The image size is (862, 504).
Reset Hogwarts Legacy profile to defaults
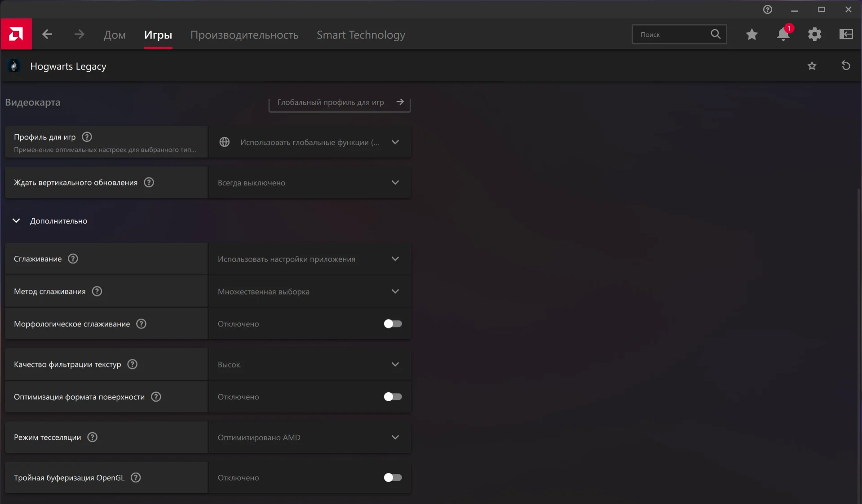(845, 66)
